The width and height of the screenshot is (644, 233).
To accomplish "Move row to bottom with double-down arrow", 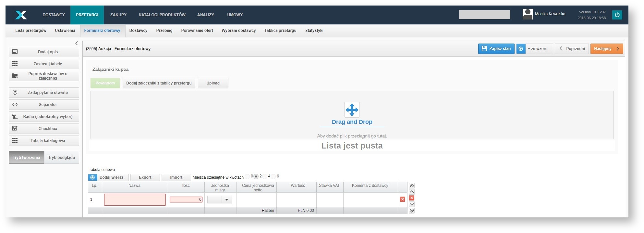I will tap(412, 211).
